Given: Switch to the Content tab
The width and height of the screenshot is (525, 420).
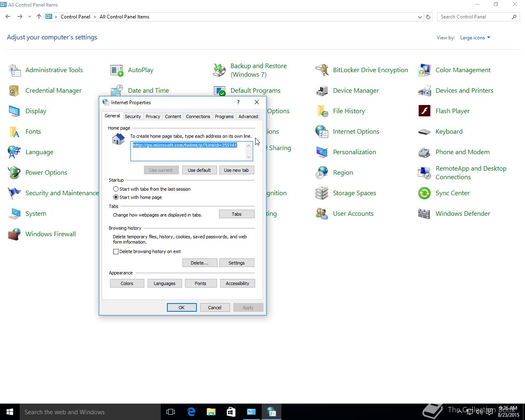Looking at the screenshot, I should pyautogui.click(x=173, y=116).
